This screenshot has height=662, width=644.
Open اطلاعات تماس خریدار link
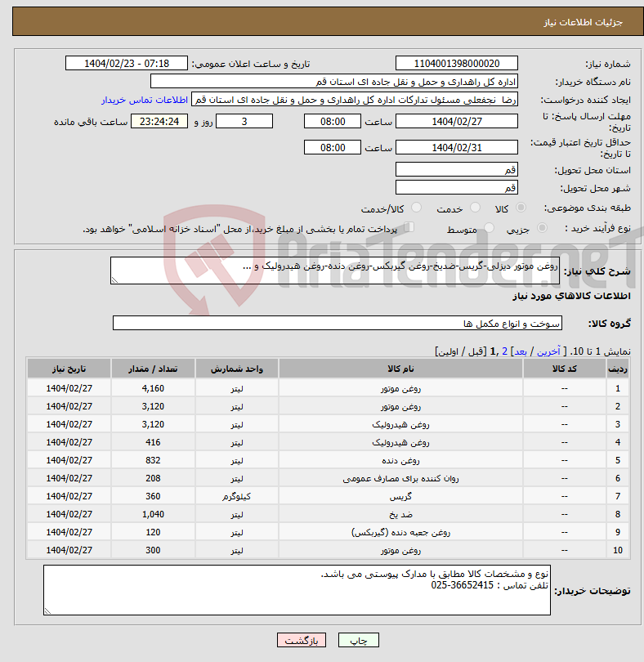tap(145, 100)
